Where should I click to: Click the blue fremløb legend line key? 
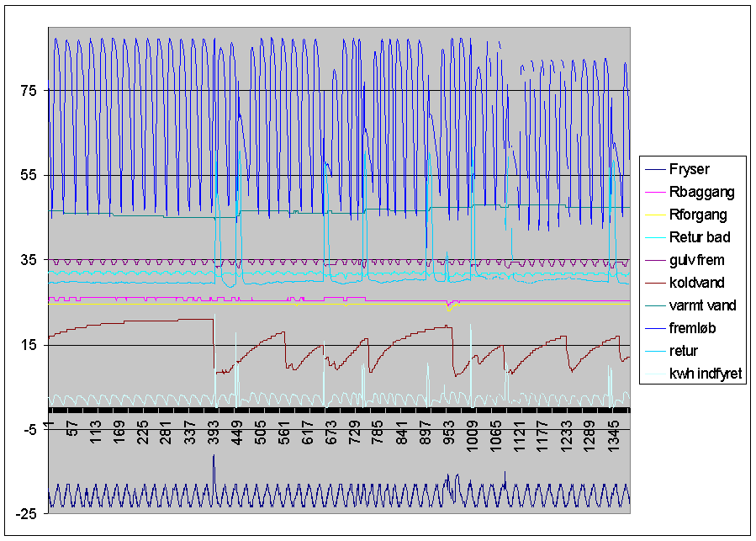pos(654,328)
